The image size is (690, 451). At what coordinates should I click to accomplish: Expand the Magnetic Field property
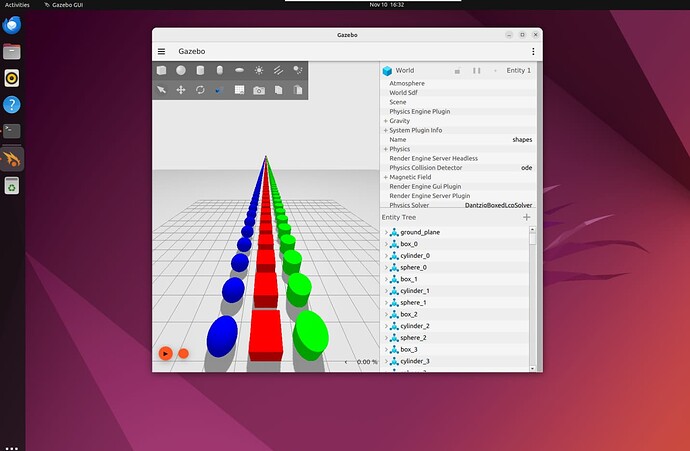click(386, 177)
